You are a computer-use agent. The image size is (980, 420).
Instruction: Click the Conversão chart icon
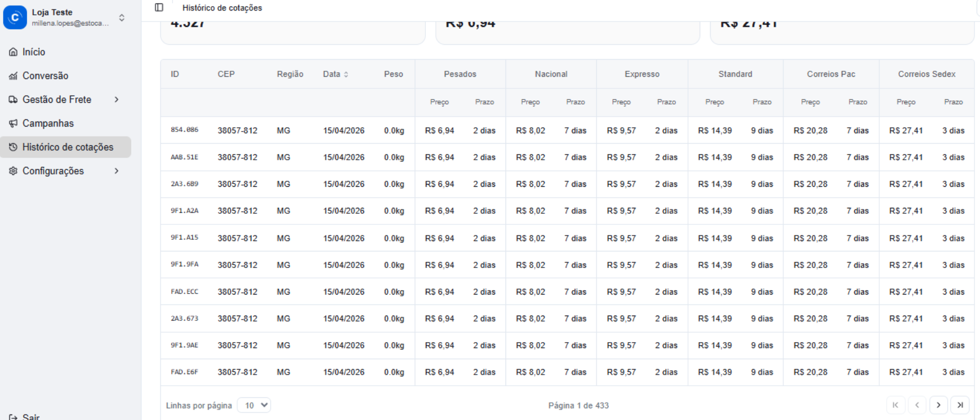coord(13,76)
